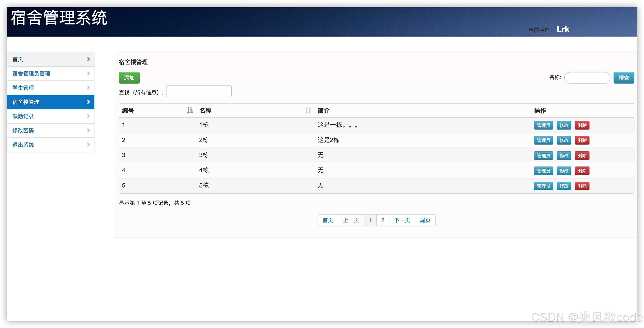The height and width of the screenshot is (328, 644).
Task: Go to page 2 in pagination
Action: (383, 220)
